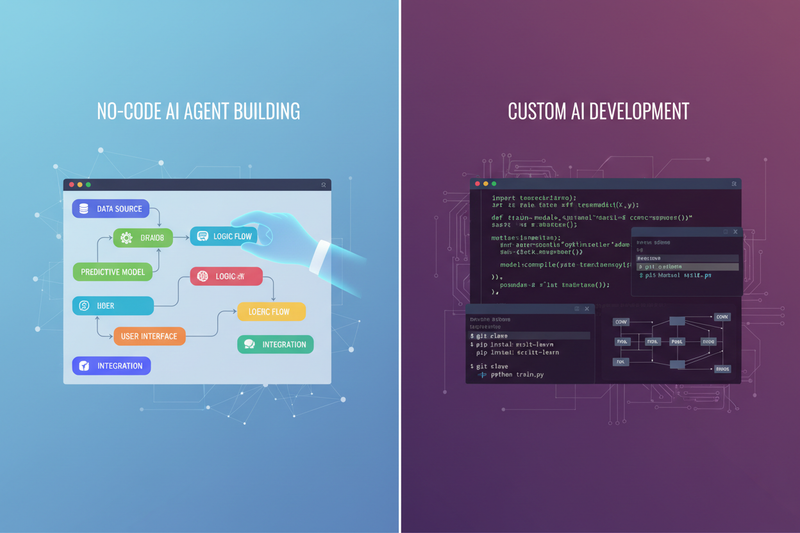Click the 'model:compile(' code line

[x=565, y=265]
